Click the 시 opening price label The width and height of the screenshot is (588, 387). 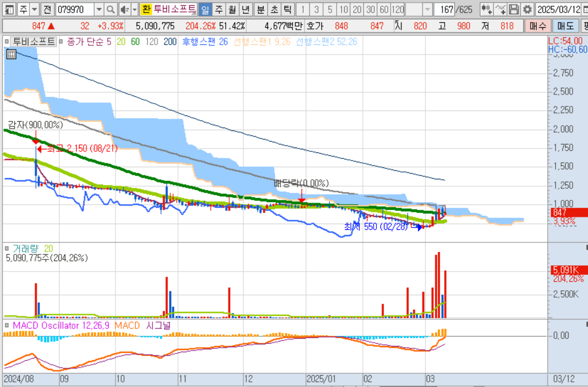pyautogui.click(x=399, y=26)
